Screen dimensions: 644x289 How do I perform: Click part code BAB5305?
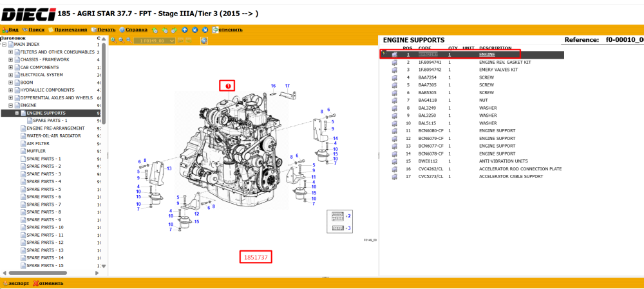click(427, 93)
